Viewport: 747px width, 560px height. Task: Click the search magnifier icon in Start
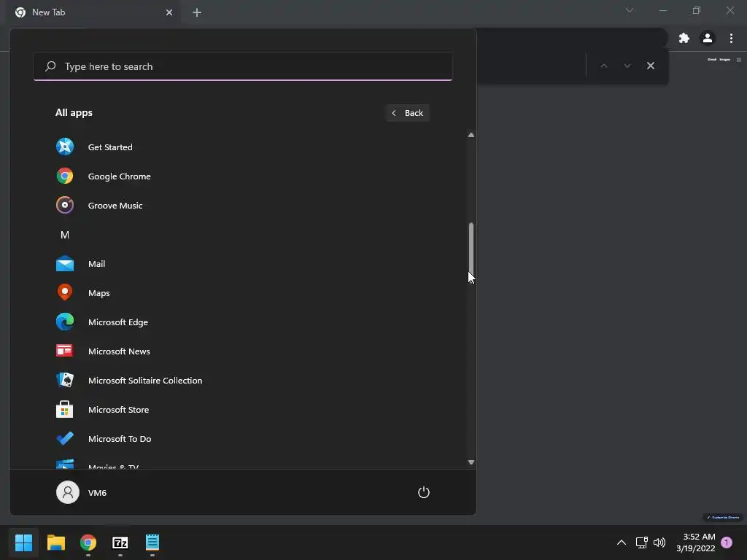50,66
